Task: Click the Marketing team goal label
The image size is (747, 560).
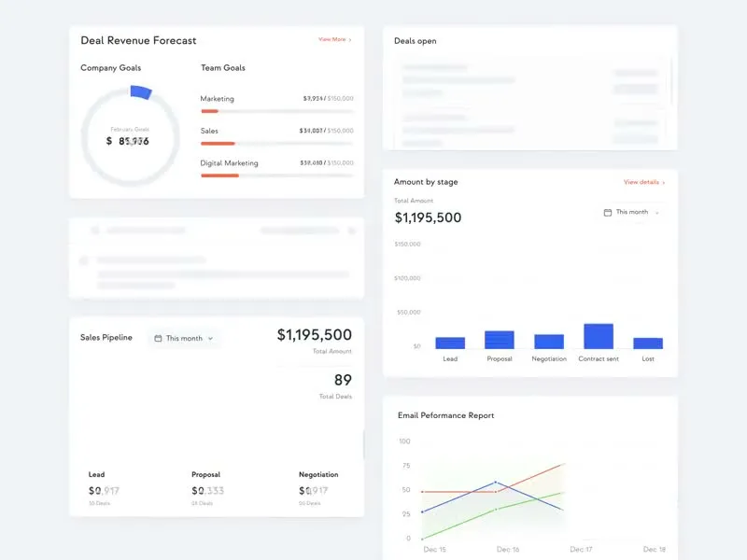Action: (x=217, y=99)
